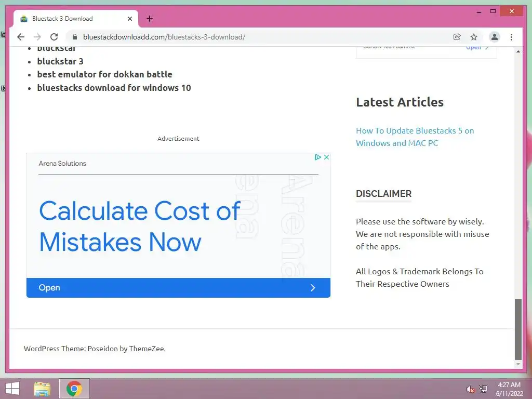Screen dimensions: 532x399
Task: Click the WordPress Theme Poseidon footer text
Action: [x=95, y=349]
